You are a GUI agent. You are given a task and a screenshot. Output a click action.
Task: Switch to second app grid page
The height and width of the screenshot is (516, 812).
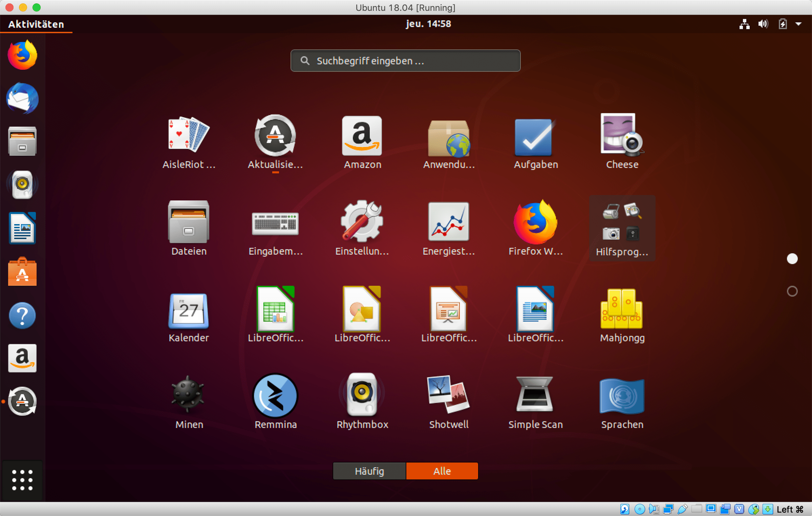point(792,291)
